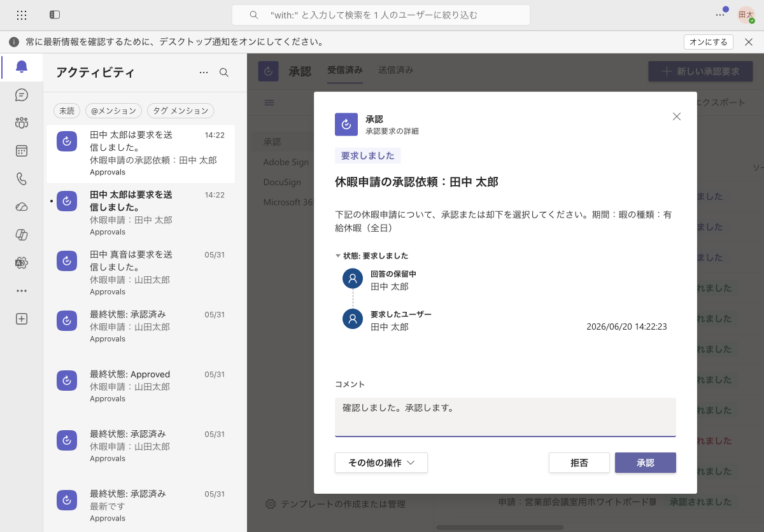The width and height of the screenshot is (764, 532).
Task: Open the translator app icon in left rail
Action: pyautogui.click(x=22, y=263)
